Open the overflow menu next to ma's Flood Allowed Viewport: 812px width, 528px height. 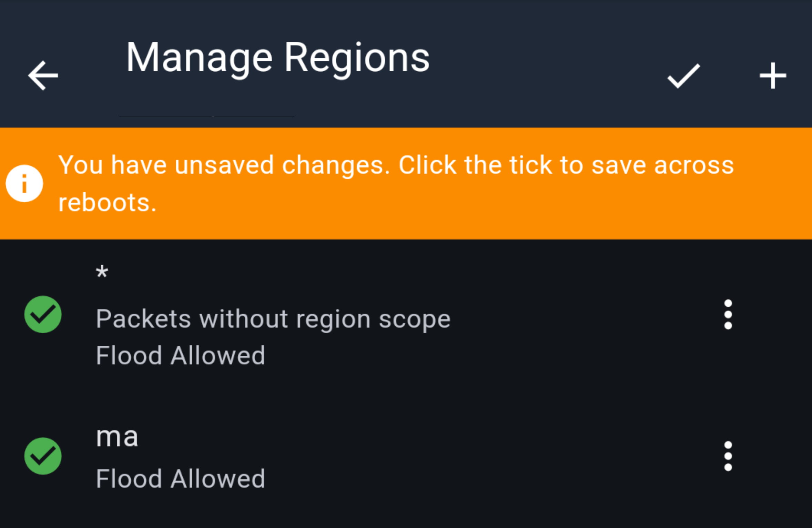point(728,456)
